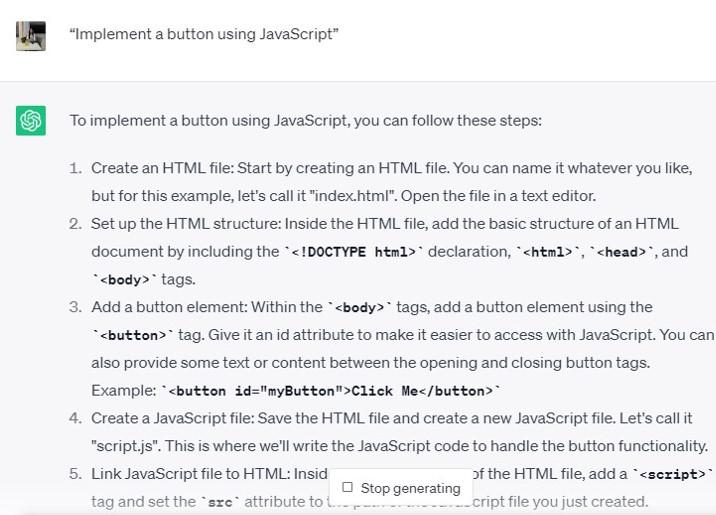716x515 pixels.
Task: Click the 'Click Me' button example code
Action: [330, 391]
